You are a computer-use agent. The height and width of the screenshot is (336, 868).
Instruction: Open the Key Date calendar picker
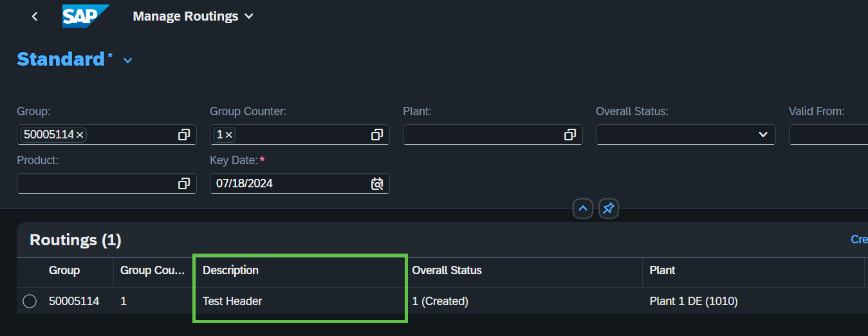[x=377, y=183]
